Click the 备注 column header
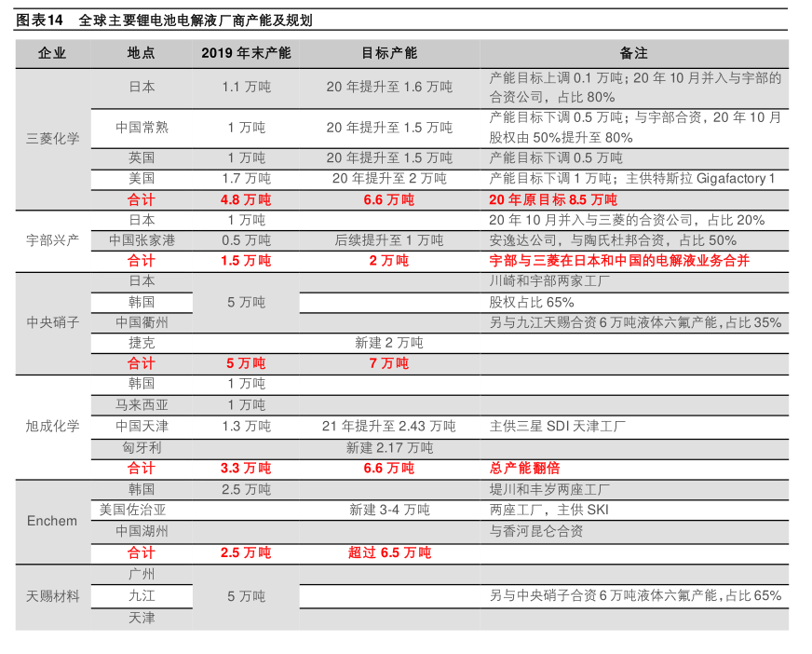The width and height of the screenshot is (812, 654). tap(633, 53)
